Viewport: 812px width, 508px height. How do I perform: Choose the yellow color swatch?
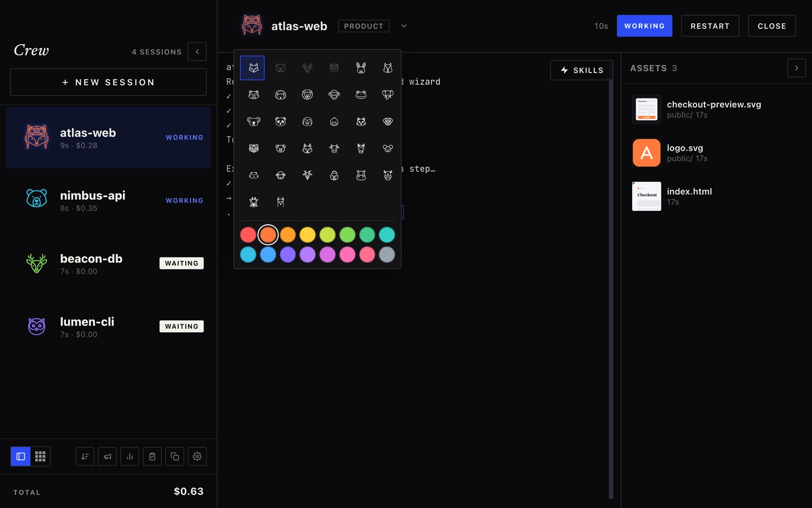tap(308, 235)
